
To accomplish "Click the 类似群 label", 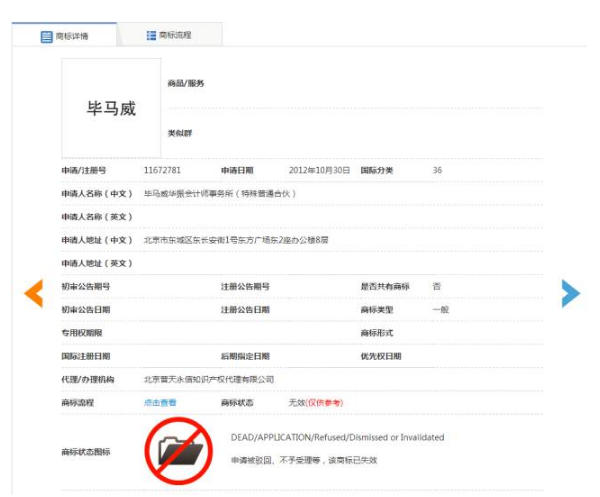I will (180, 133).
